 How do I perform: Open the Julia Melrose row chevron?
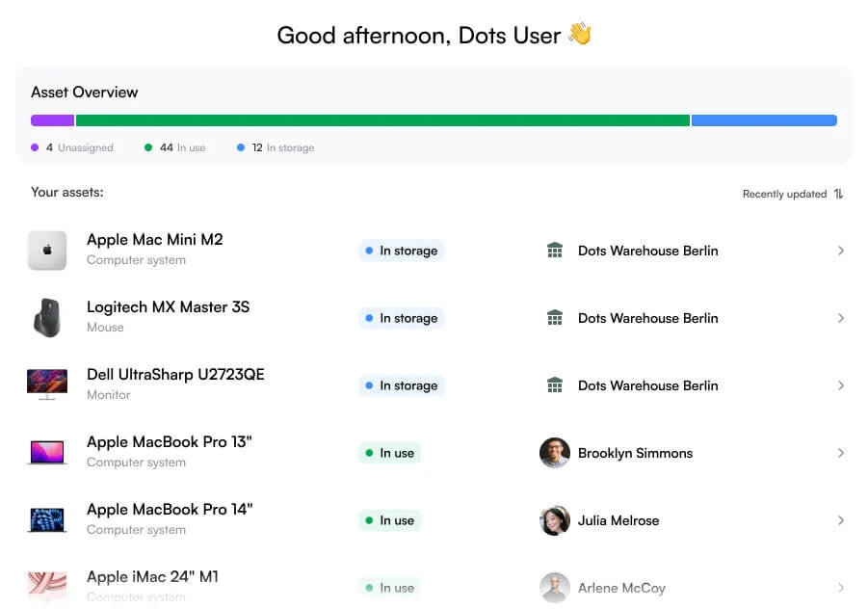[x=841, y=520]
